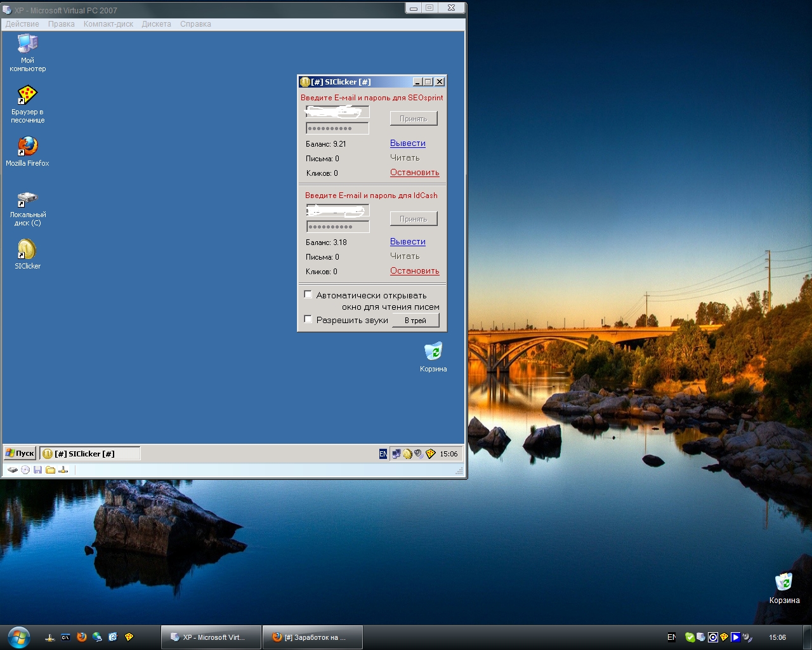Click Остановить link in IdCash section

(x=415, y=271)
